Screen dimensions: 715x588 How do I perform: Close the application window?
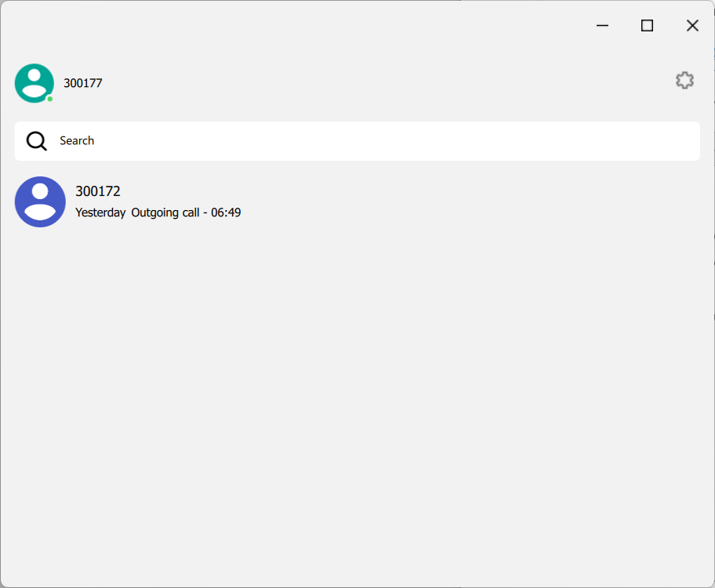(x=692, y=26)
